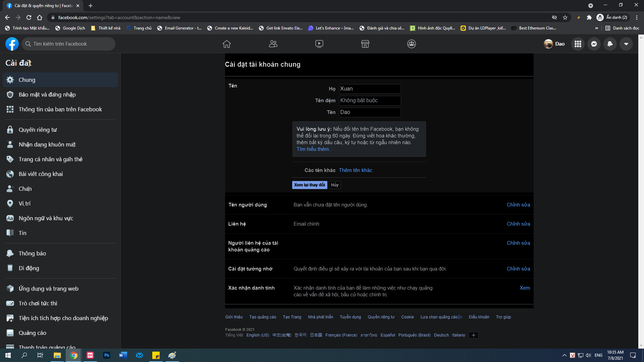
Task: Open 'Quyền riêng tư' in settings sidebar
Action: pyautogui.click(x=38, y=130)
